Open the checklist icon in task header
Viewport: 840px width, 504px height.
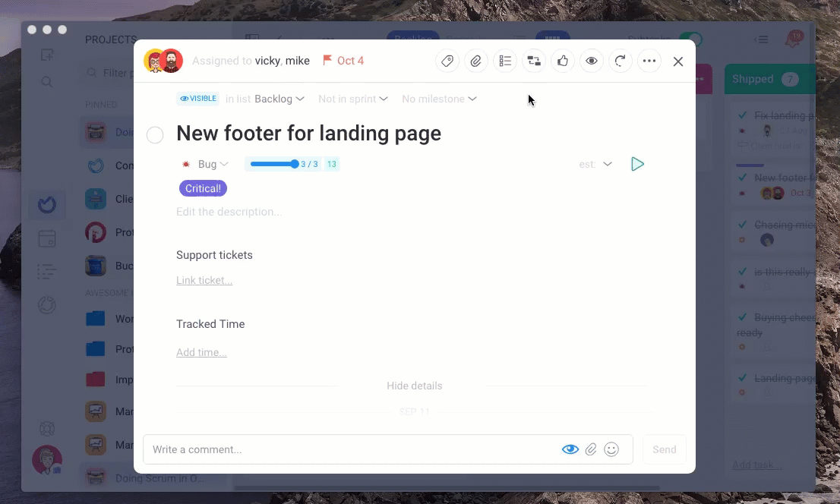(504, 61)
